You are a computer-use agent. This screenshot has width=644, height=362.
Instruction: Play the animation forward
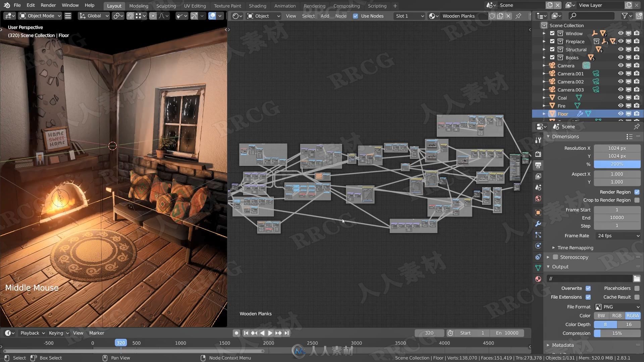point(270,333)
